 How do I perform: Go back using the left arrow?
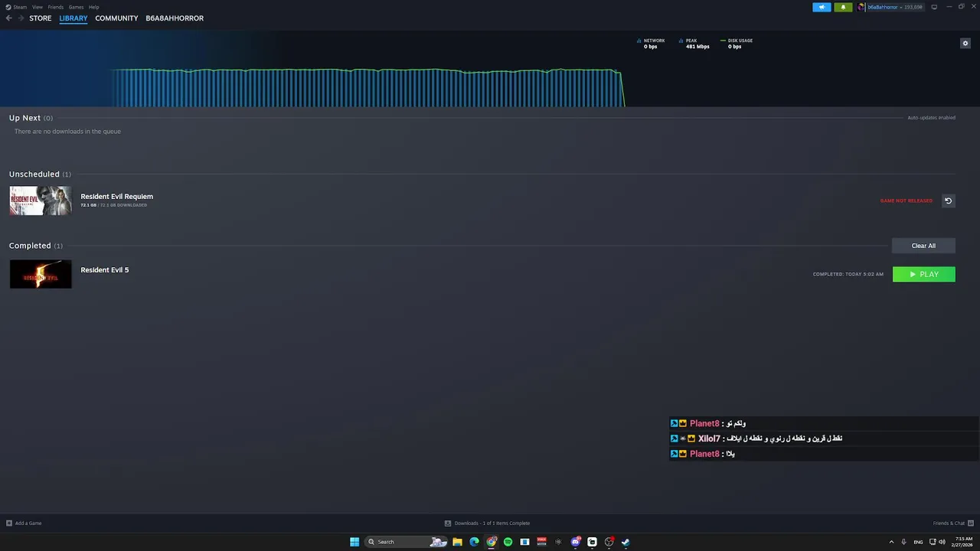[x=9, y=18]
